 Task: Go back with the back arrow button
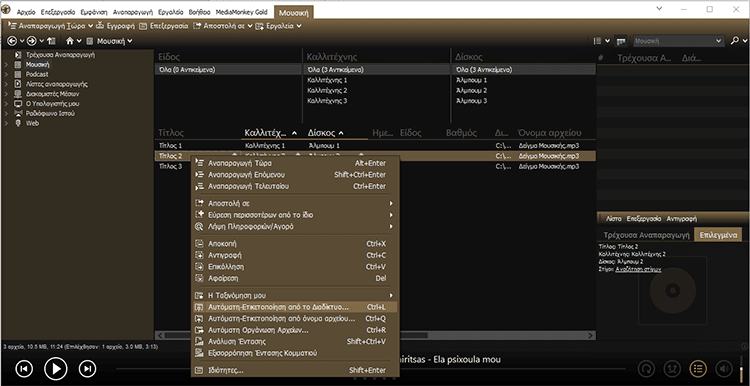point(12,41)
